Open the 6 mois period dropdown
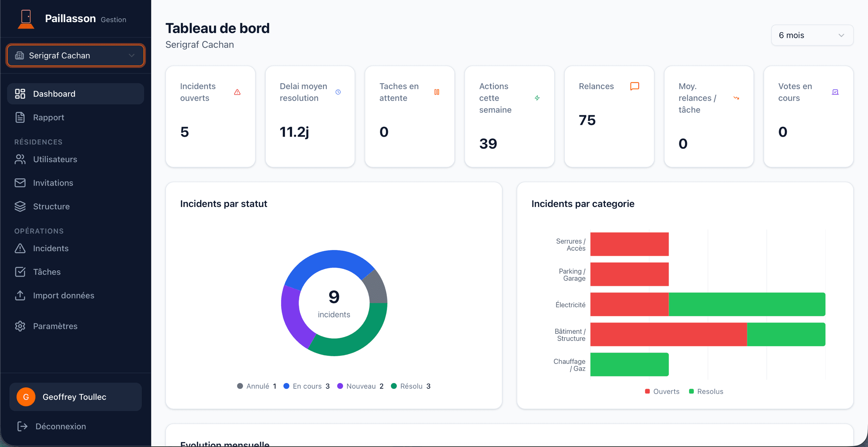 (812, 35)
